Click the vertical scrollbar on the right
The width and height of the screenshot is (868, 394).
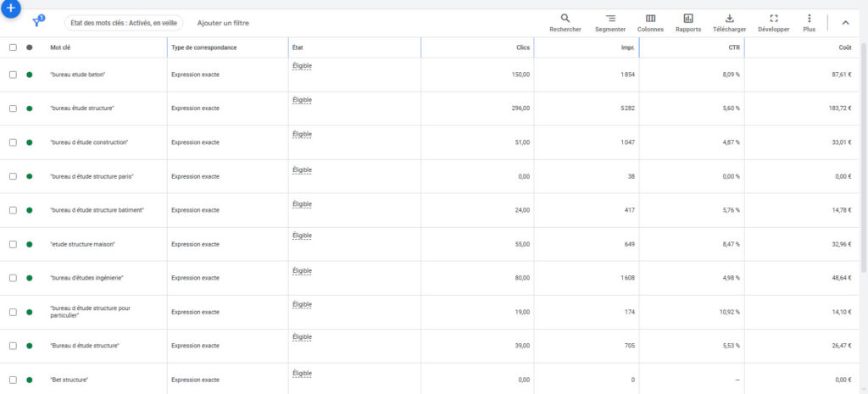[x=863, y=169]
